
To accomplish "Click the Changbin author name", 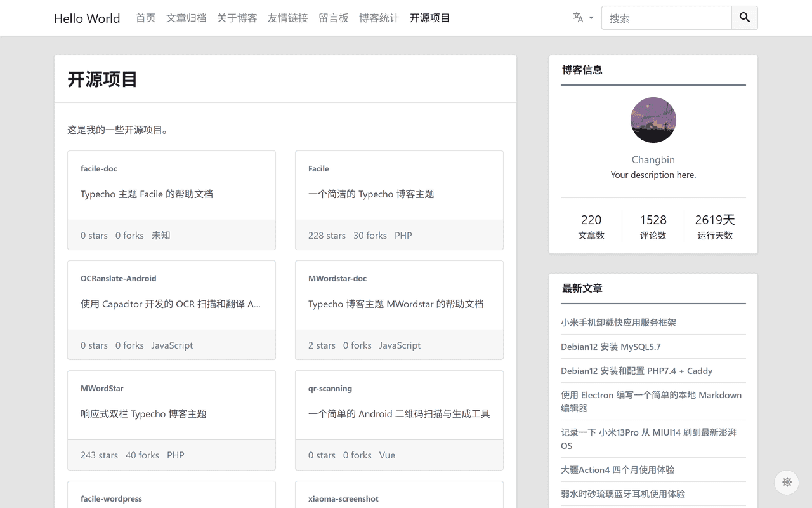I will coord(653,159).
